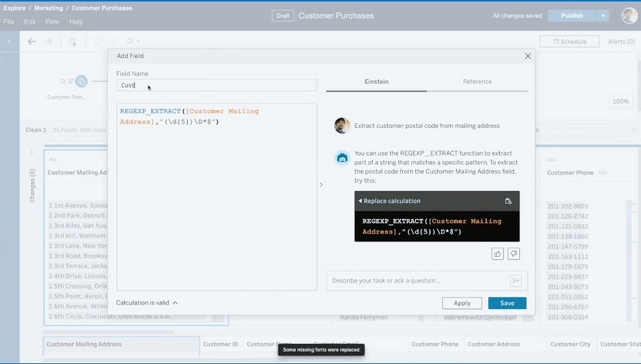
Task: Click the Field Name input box
Action: (217, 85)
